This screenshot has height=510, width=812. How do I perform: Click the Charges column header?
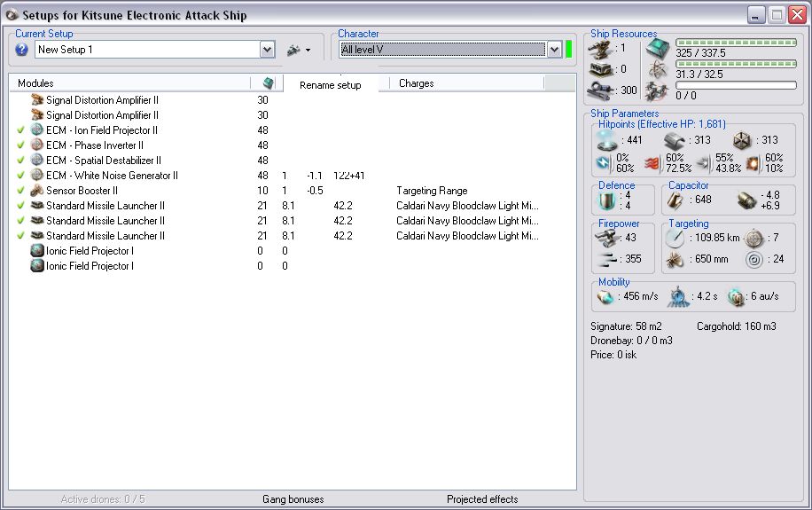point(416,83)
